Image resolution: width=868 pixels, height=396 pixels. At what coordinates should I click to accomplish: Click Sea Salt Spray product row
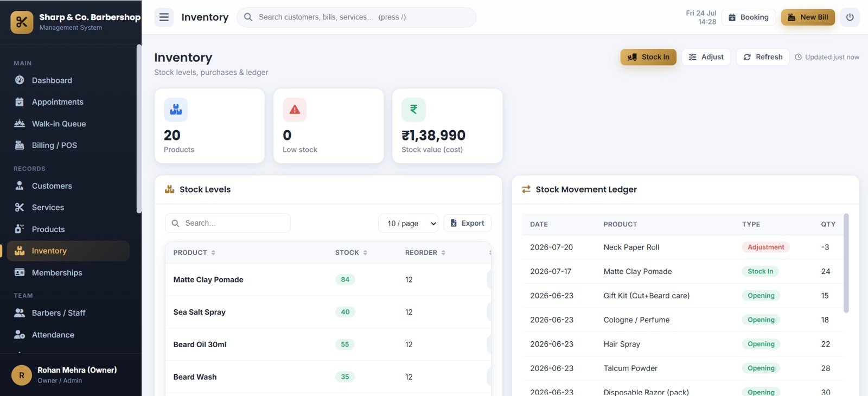click(328, 312)
